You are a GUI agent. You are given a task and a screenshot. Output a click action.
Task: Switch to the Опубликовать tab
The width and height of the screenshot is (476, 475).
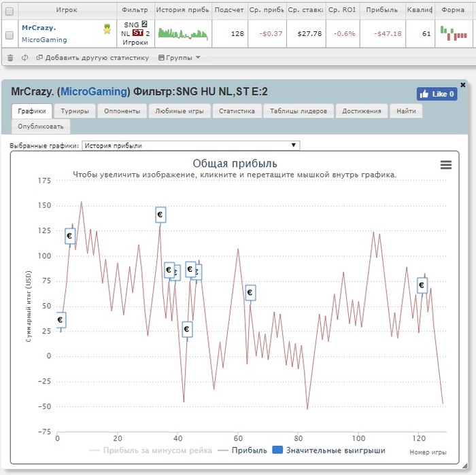pyautogui.click(x=41, y=126)
